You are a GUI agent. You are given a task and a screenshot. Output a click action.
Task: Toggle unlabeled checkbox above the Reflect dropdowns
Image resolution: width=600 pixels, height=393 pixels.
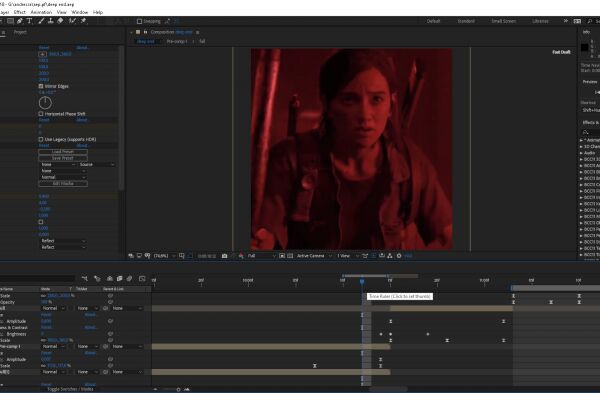point(41,222)
